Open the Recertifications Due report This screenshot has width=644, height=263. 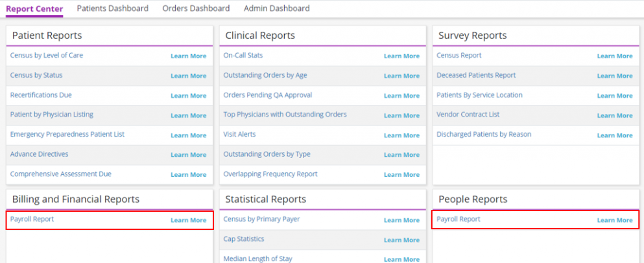pyautogui.click(x=41, y=95)
